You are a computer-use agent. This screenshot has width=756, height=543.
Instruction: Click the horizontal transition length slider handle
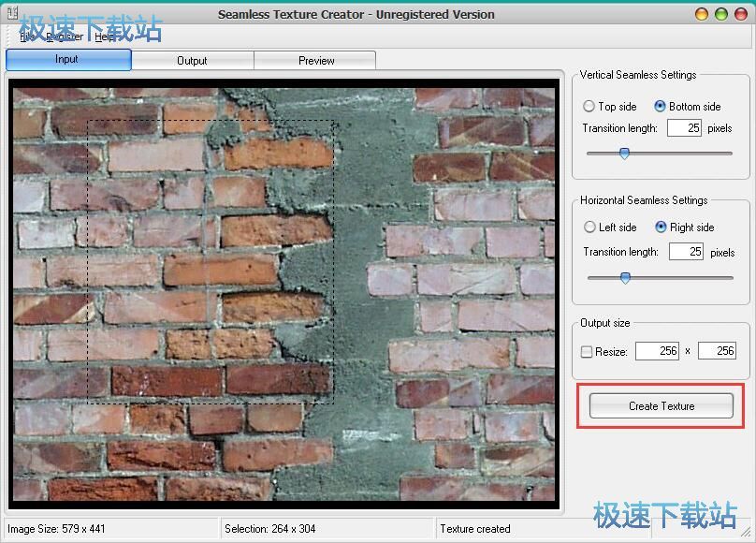tap(625, 277)
